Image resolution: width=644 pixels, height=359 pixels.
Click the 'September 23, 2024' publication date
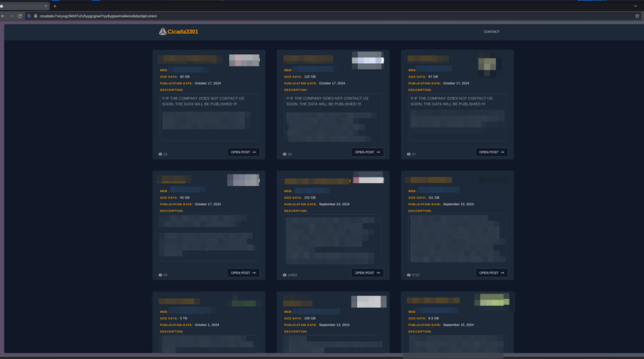pos(458,204)
